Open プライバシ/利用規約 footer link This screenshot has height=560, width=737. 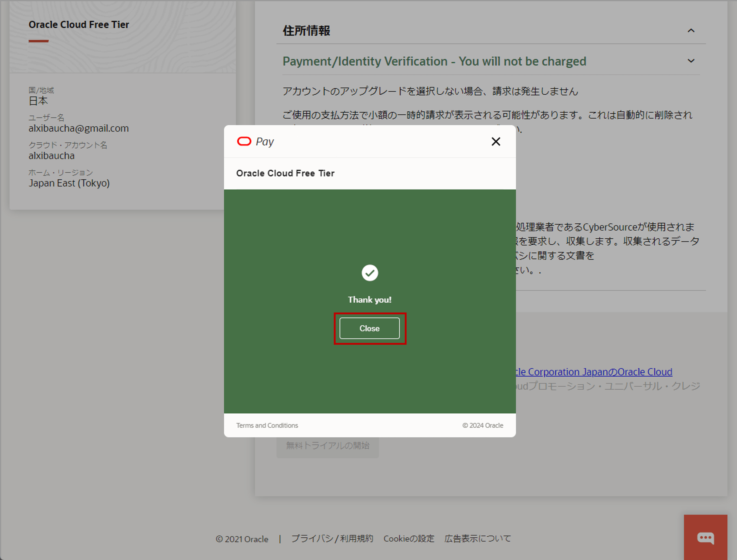pyautogui.click(x=332, y=539)
